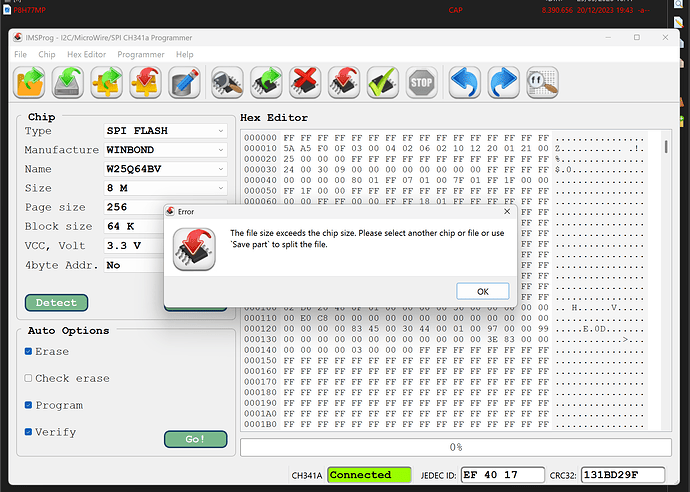Click the green Detect button
The width and height of the screenshot is (690, 492).
pos(56,303)
